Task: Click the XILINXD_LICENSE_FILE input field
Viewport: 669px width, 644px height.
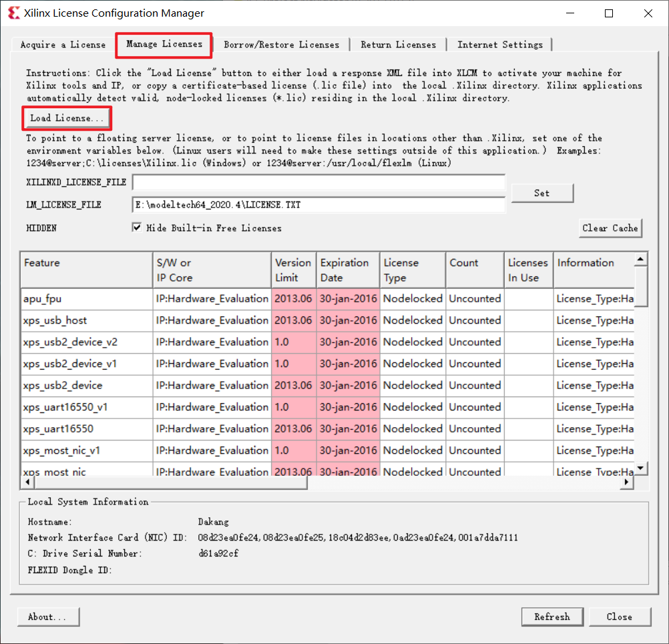Action: click(318, 182)
